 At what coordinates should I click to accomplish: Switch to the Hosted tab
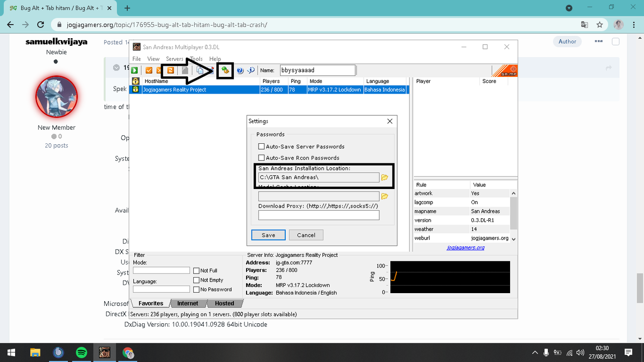click(224, 303)
